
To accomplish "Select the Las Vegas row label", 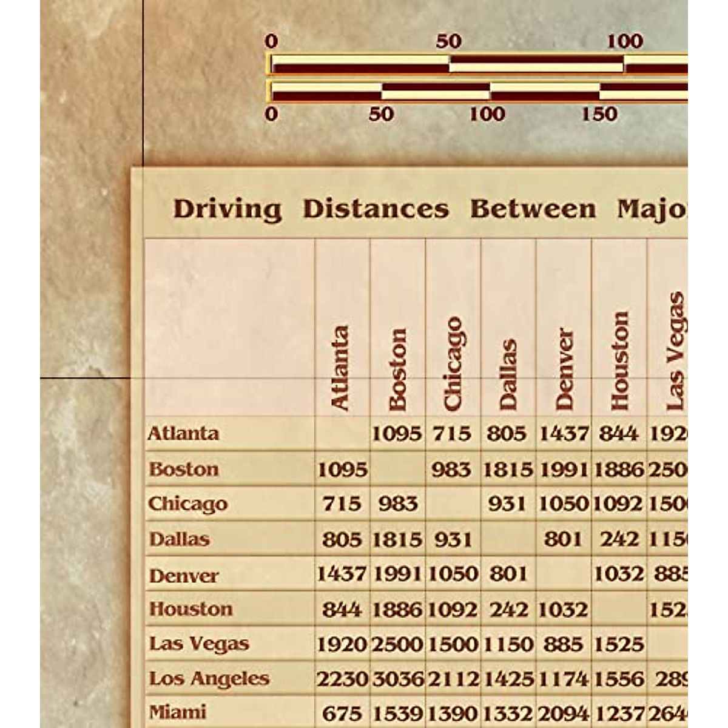I will [199, 644].
